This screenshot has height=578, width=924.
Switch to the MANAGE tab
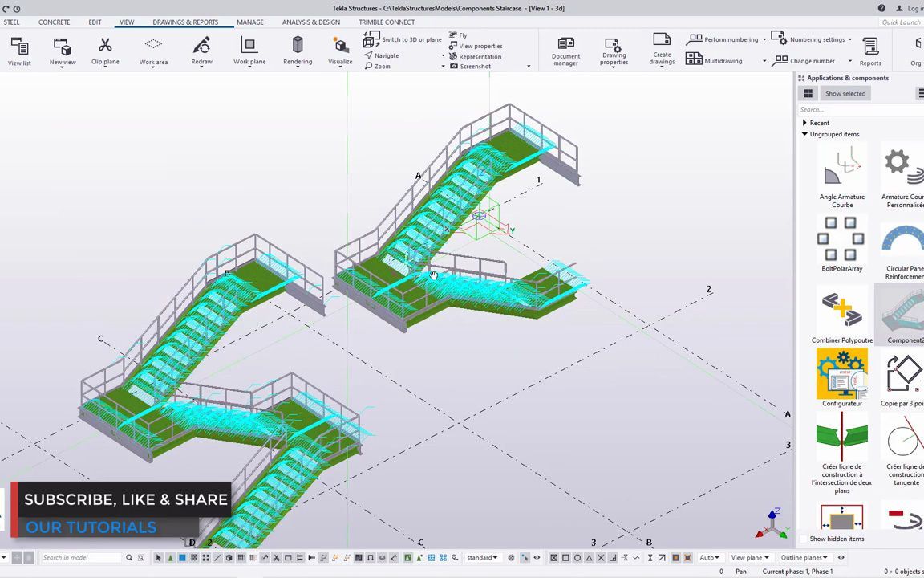(250, 22)
